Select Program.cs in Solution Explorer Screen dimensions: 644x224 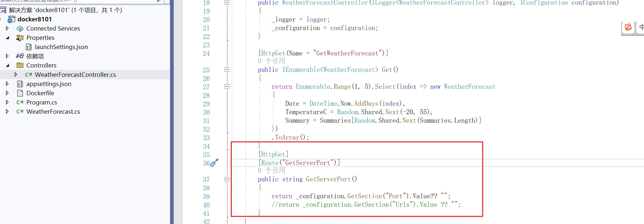pyautogui.click(x=41, y=102)
